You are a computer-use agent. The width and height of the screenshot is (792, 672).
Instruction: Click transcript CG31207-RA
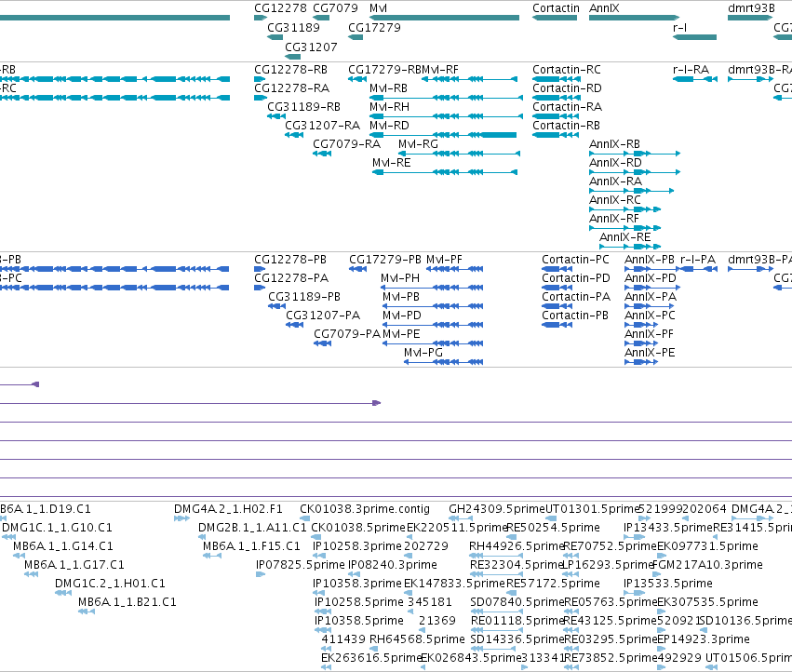(322, 126)
